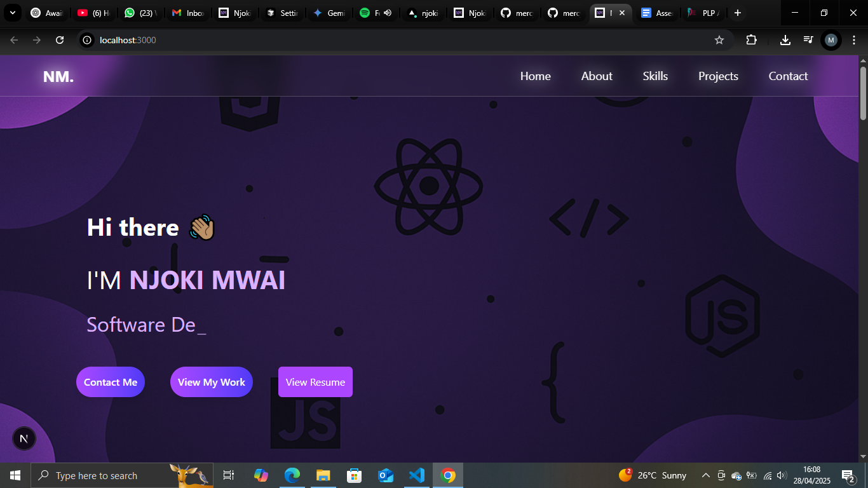The image size is (868, 488).
Task: Open the Chrome extensions puzzle icon
Action: click(751, 40)
